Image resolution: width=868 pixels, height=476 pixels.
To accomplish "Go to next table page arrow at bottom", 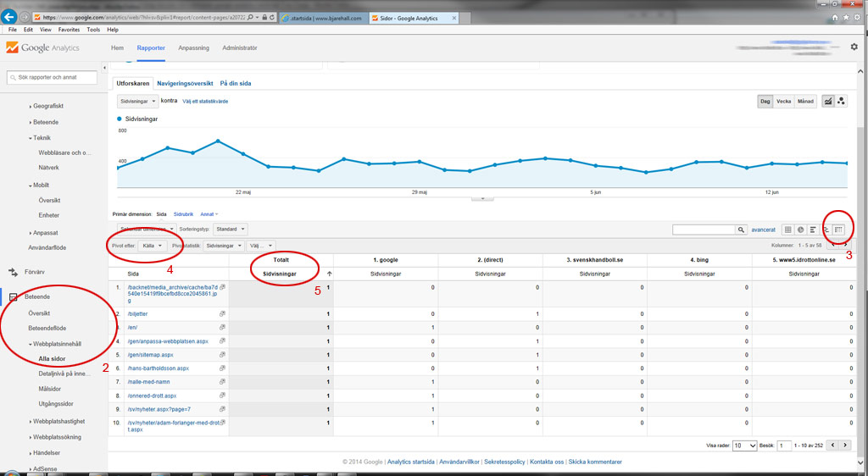I will 845,445.
